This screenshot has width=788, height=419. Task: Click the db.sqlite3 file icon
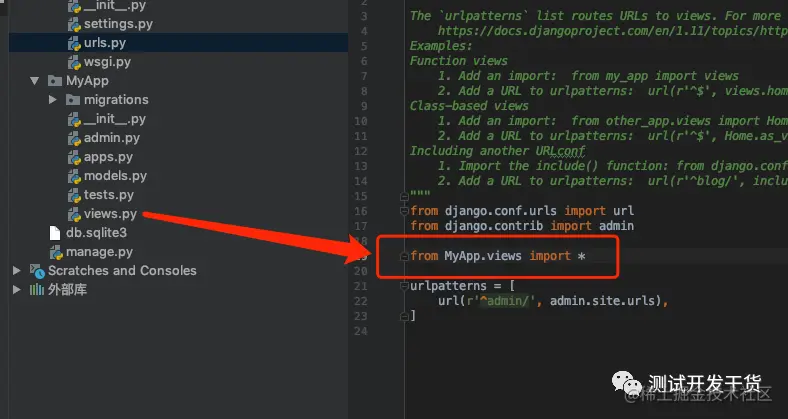coord(55,233)
